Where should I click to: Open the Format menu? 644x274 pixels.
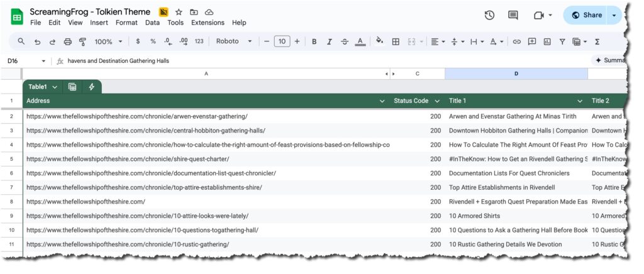(x=126, y=23)
